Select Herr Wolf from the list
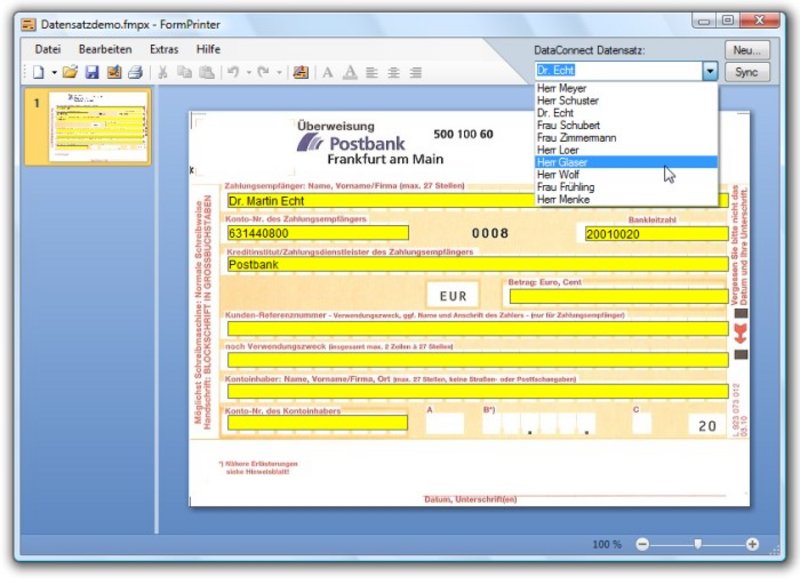Viewport: 800px width, 585px height. [x=626, y=174]
